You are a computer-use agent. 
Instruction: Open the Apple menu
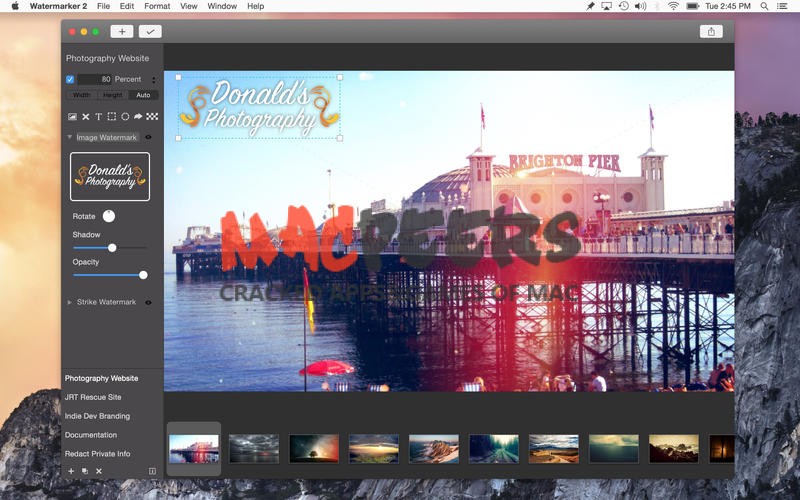[15, 6]
